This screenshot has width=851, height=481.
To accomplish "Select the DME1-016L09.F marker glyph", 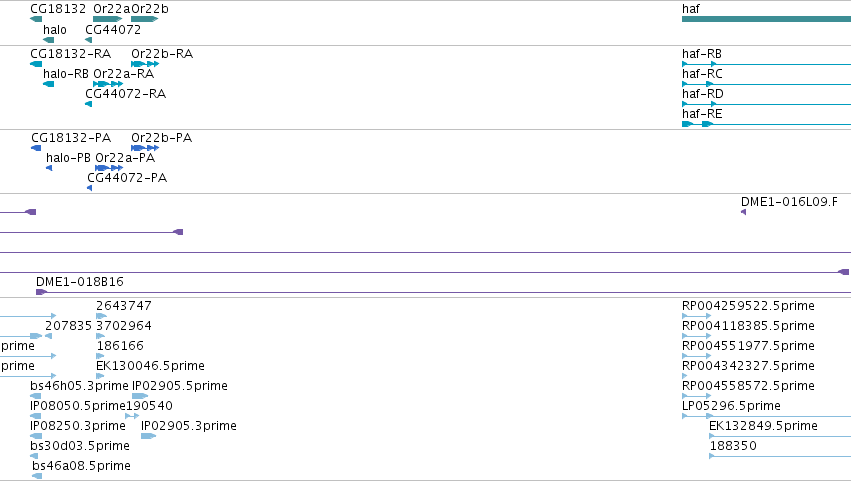I will point(744,212).
